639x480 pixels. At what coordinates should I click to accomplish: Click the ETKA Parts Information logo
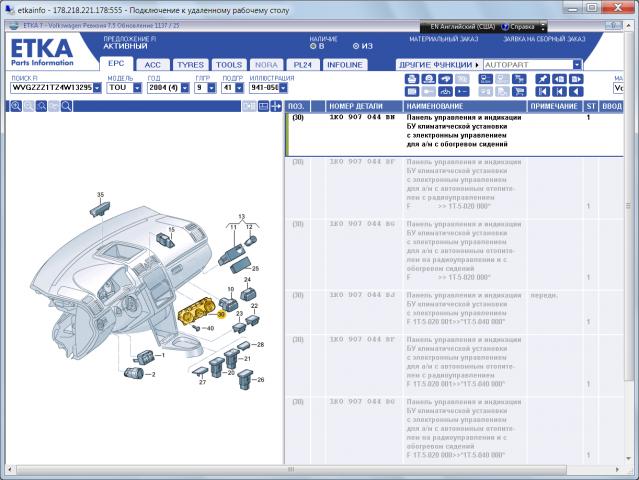coord(42,52)
